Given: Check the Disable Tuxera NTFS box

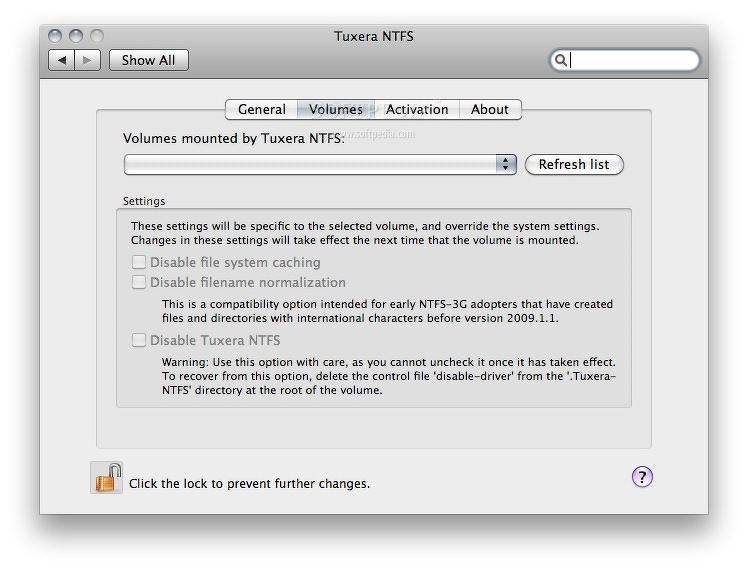Looking at the screenshot, I should click(x=139, y=340).
